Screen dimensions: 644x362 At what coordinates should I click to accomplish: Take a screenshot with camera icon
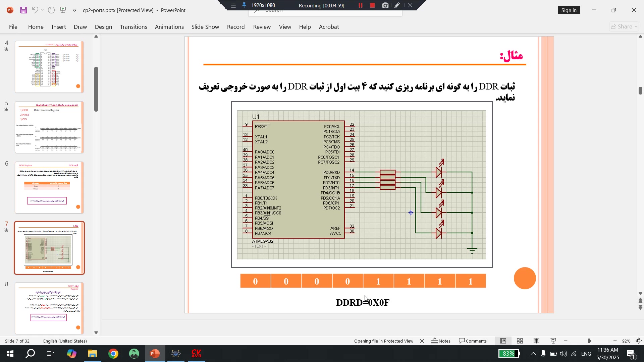click(x=385, y=5)
